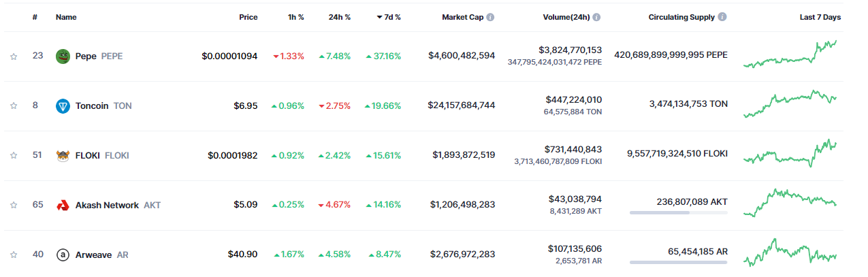Favorite FLOKI with the star icon
The width and height of the screenshot is (868, 277).
14,155
